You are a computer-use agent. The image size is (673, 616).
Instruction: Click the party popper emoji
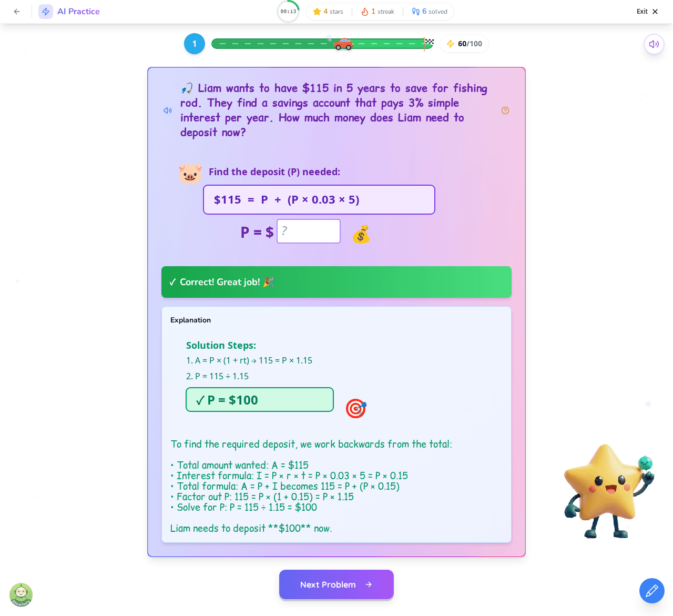269,282
